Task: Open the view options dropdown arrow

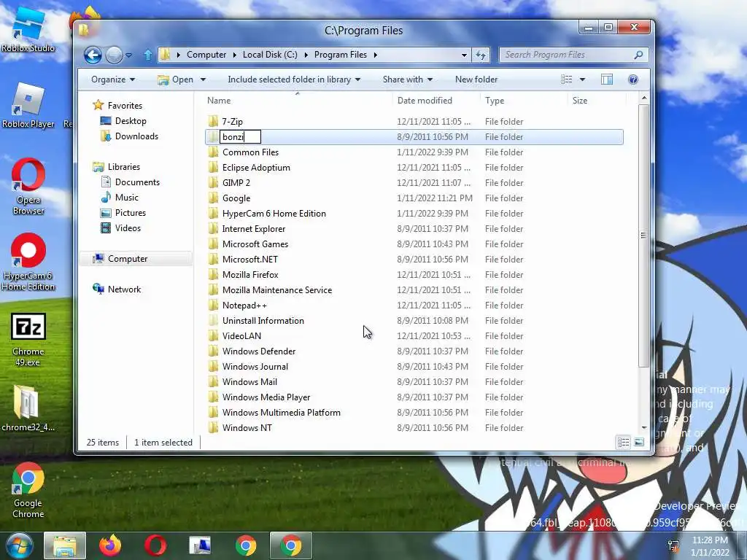Action: 582,79
